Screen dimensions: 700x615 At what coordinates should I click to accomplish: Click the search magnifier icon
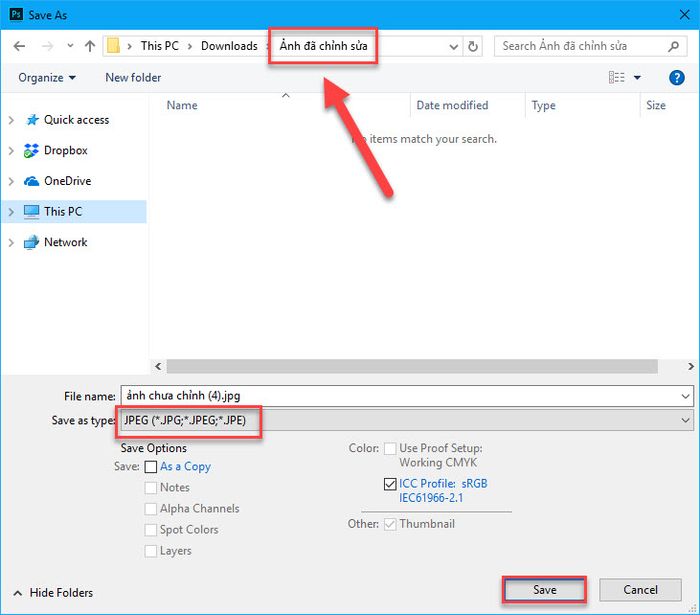[674, 46]
